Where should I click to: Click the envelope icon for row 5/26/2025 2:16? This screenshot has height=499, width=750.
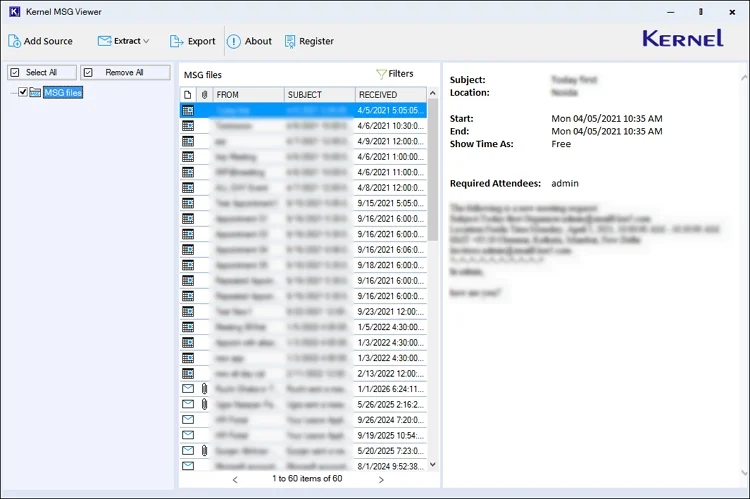(x=188, y=404)
